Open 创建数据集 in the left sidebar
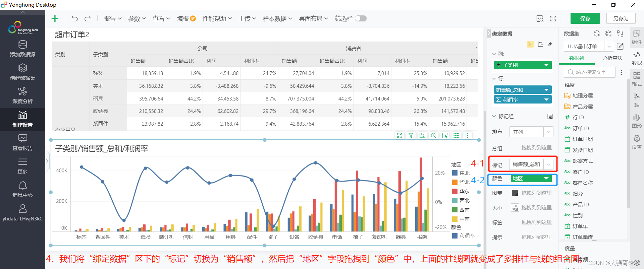This screenshot has width=644, height=269. tap(22, 72)
